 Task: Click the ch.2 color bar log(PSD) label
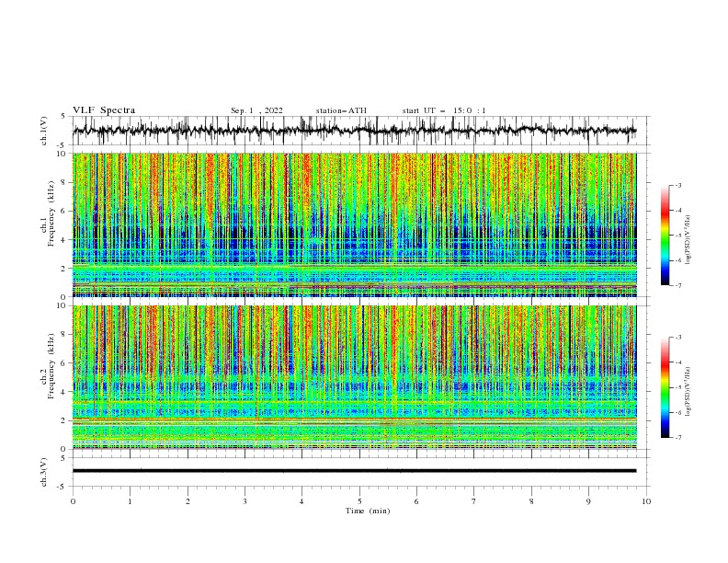click(x=688, y=392)
